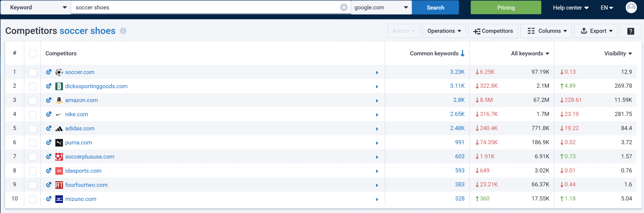Open external link icon for nike.com
The image size is (644, 213).
point(49,114)
